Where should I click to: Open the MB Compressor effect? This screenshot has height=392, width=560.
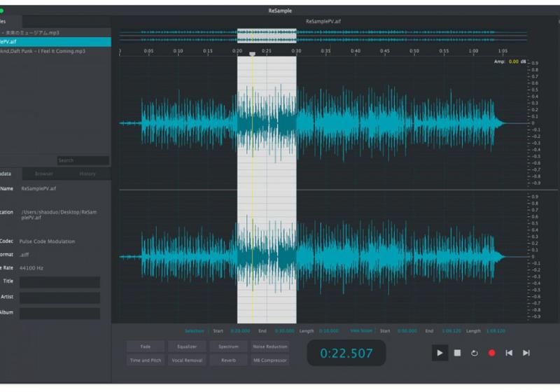point(269,360)
